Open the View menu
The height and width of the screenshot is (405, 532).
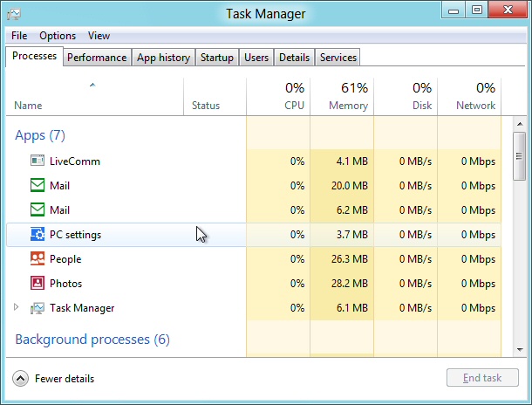(x=99, y=36)
